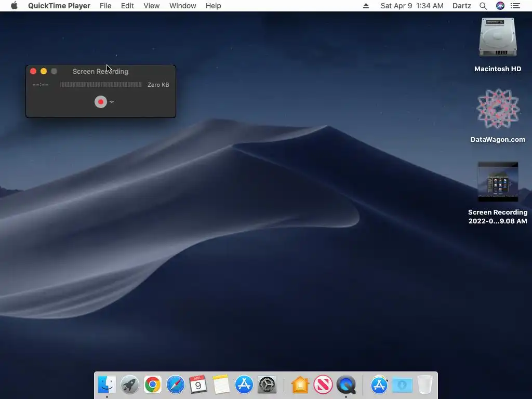Open Notification Center list icon

click(515, 6)
